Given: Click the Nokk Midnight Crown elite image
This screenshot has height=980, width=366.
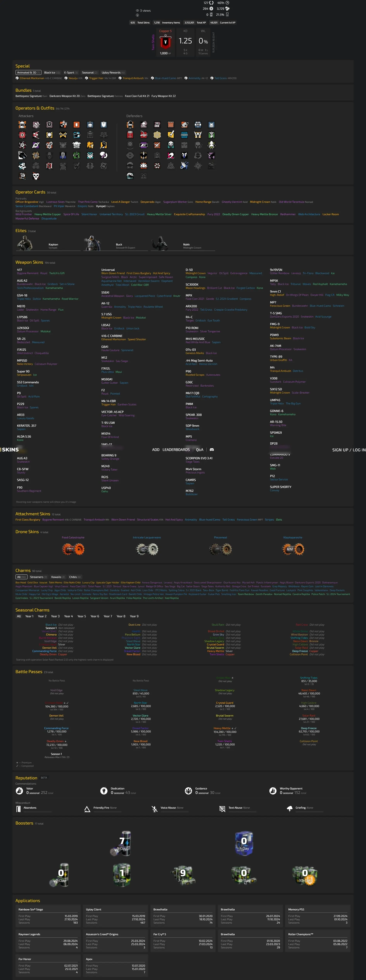Looking at the screenshot, I should (159, 243).
